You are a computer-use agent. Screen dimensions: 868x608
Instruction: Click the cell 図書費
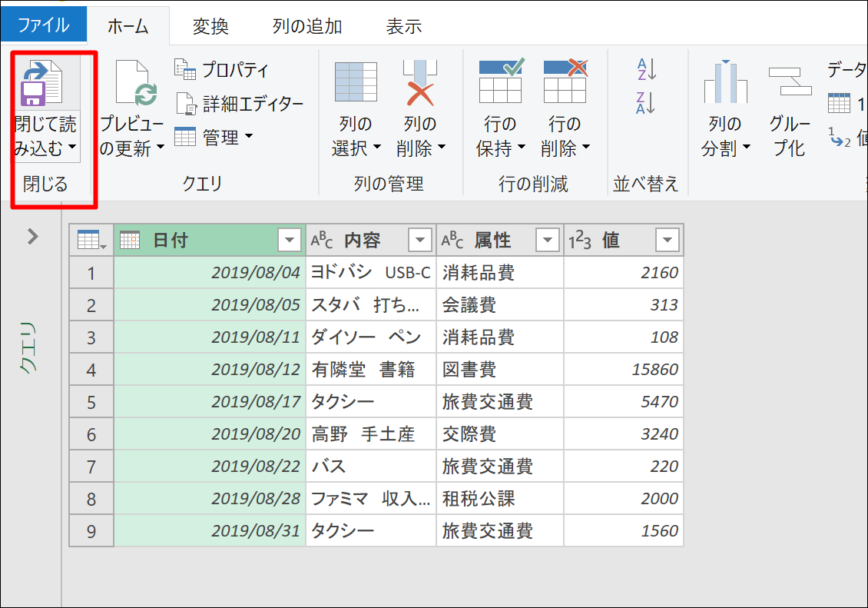500,370
